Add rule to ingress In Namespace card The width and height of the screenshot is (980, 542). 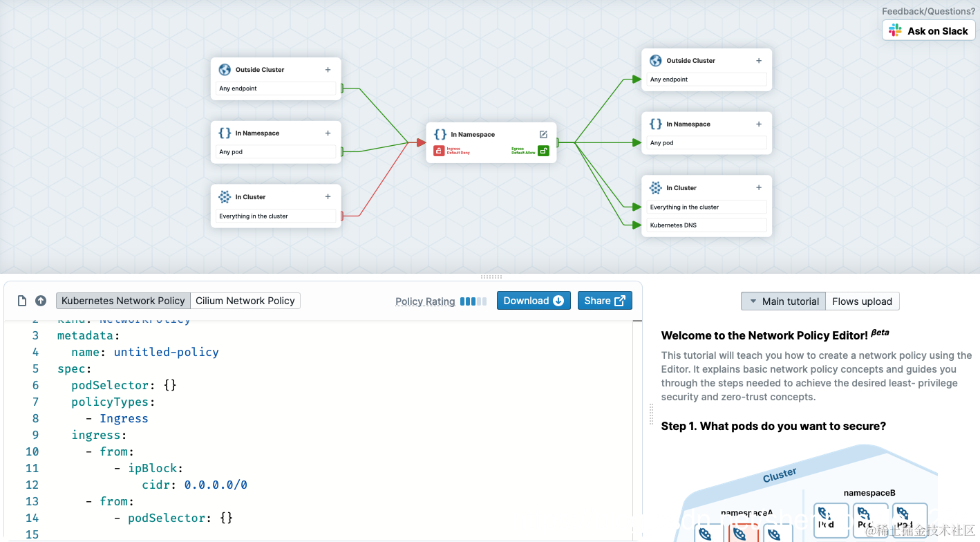(328, 133)
